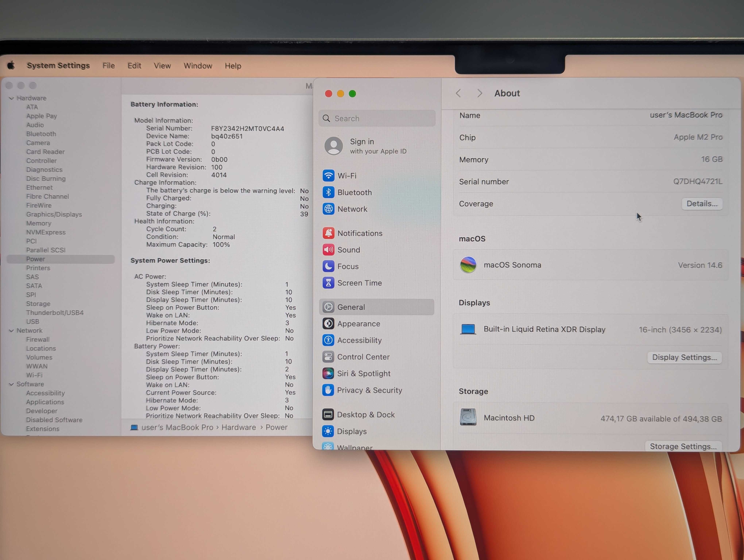Collapse the Hardware tree section
This screenshot has height=560, width=744.
pos(11,98)
